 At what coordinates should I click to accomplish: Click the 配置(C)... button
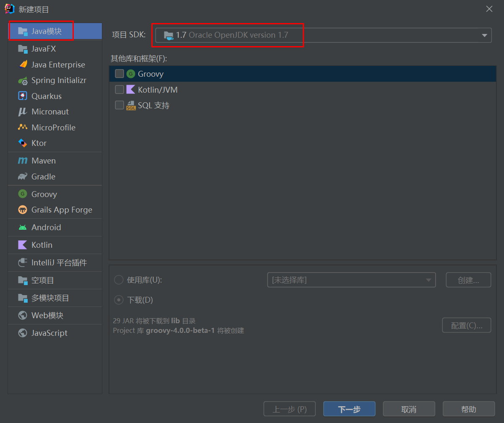point(467,325)
